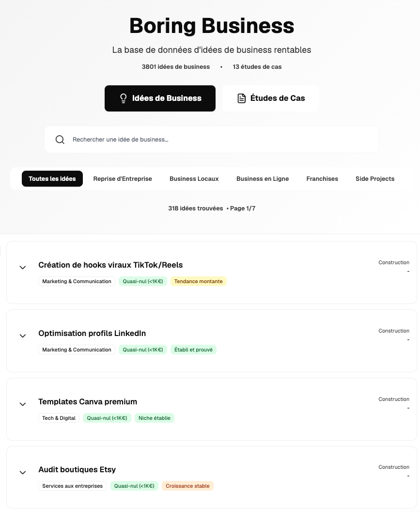
Task: Click the Tendance montante yellow tag
Action: tap(199, 281)
